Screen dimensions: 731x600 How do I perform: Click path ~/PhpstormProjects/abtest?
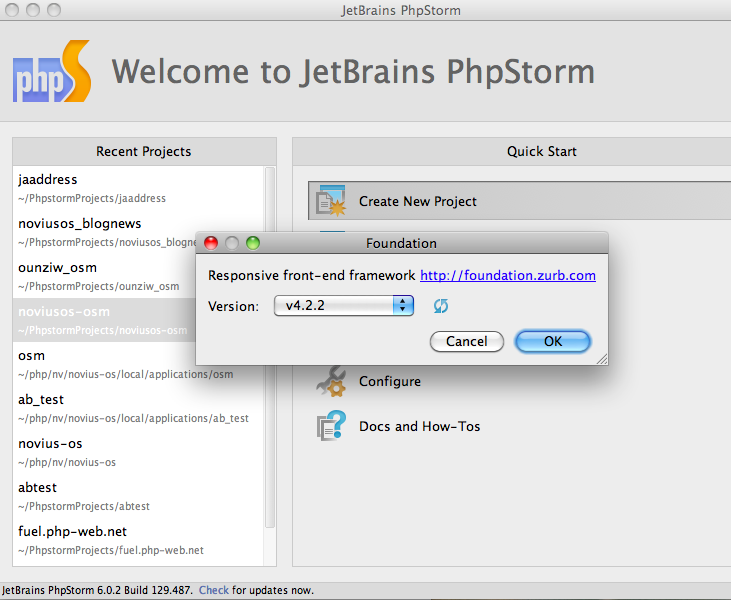(84, 506)
